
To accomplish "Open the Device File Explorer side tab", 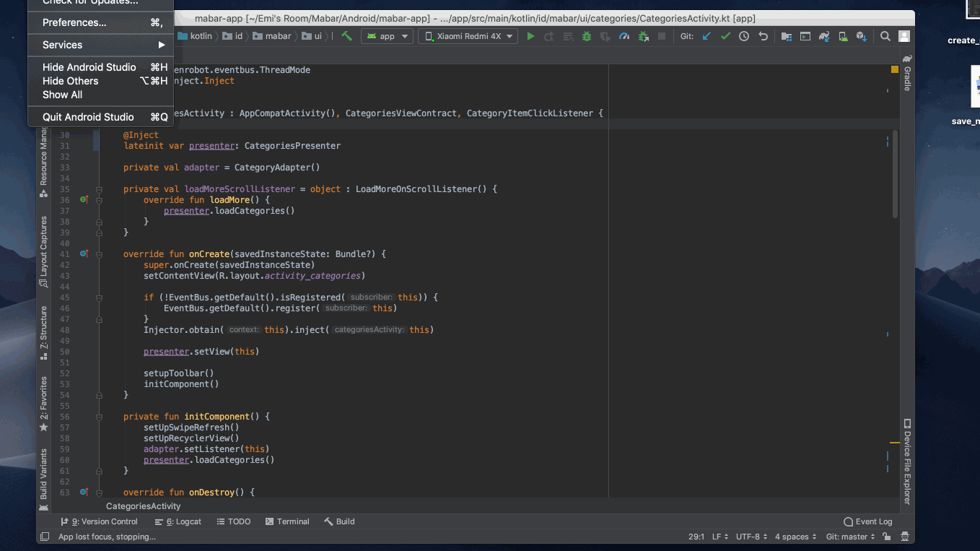I will click(907, 461).
